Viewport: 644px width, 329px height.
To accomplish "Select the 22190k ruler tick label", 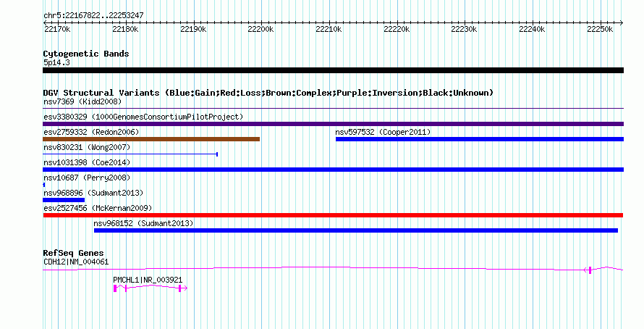I will 193,29.
